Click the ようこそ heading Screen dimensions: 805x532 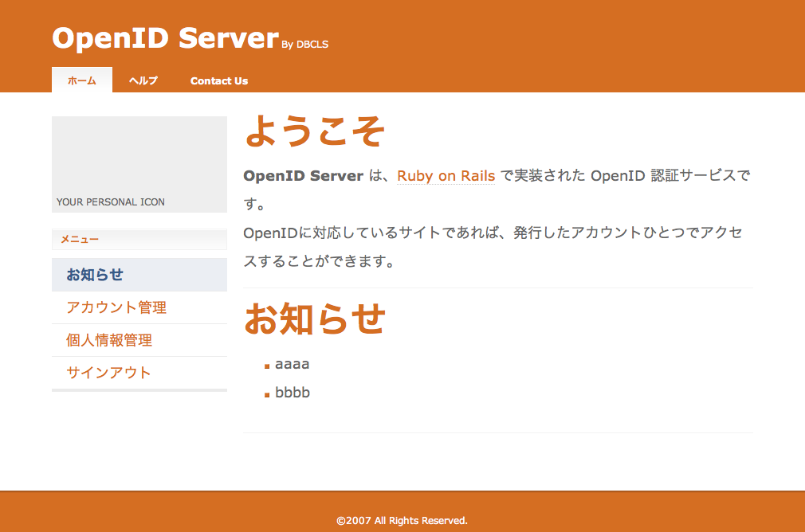(315, 131)
